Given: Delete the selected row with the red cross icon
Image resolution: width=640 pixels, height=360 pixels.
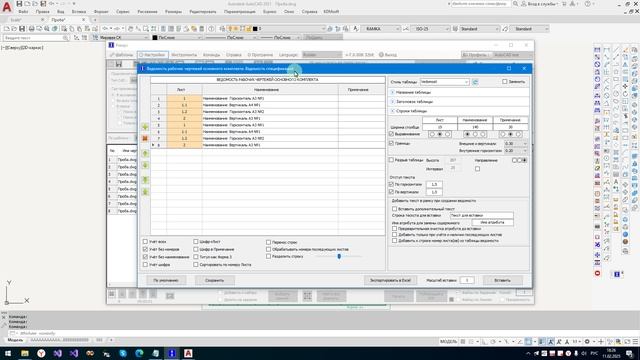Looking at the screenshot, I should tap(145, 139).
